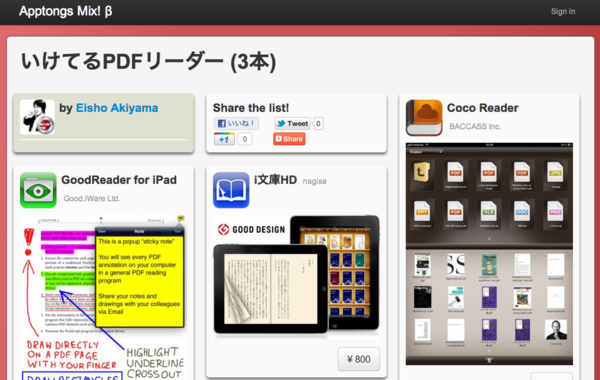Click Eisho Akiyama's avatar picture
The width and height of the screenshot is (600, 380).
(x=37, y=117)
